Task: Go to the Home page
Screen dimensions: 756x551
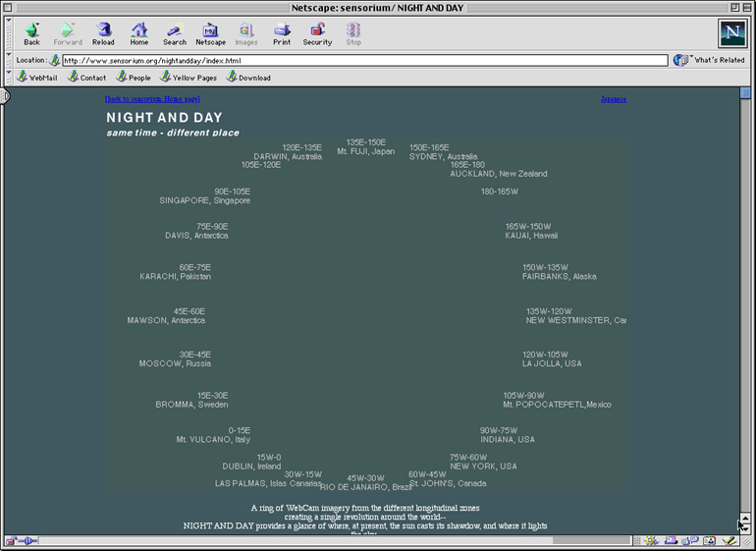Action: click(x=139, y=33)
